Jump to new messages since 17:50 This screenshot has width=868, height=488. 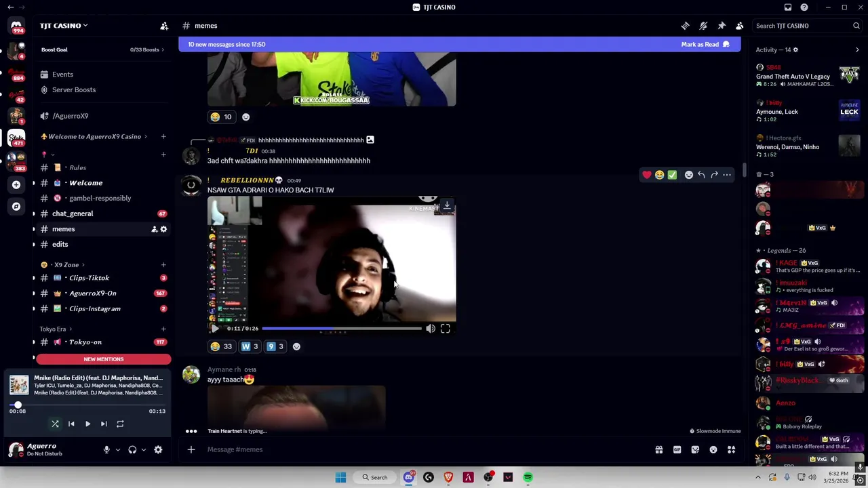[226, 45]
